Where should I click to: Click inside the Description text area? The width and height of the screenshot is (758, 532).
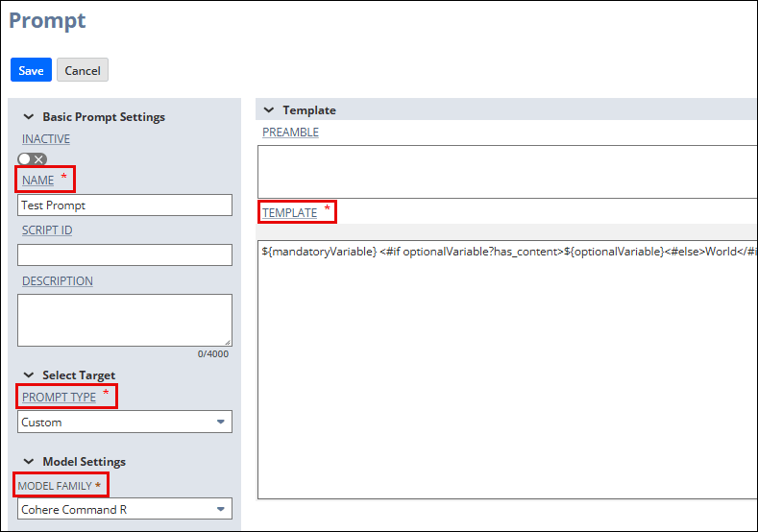[x=125, y=320]
